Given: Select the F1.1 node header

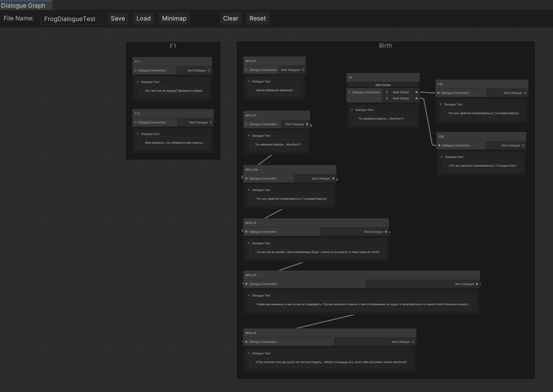Looking at the screenshot, I should tap(172, 62).
